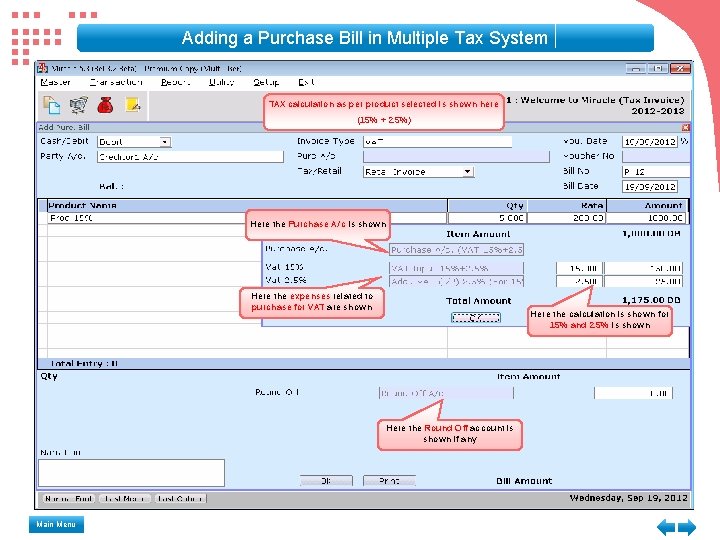Click the Party A/c. input field

click(190, 157)
